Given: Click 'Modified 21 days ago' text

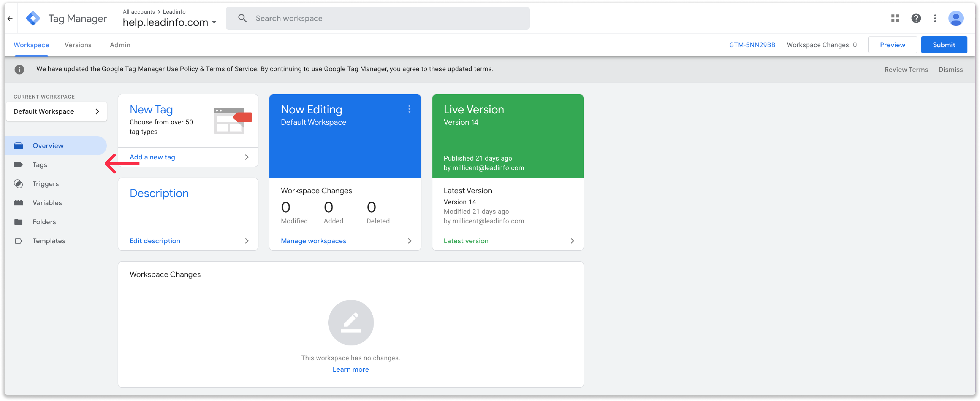Looking at the screenshot, I should [x=476, y=212].
